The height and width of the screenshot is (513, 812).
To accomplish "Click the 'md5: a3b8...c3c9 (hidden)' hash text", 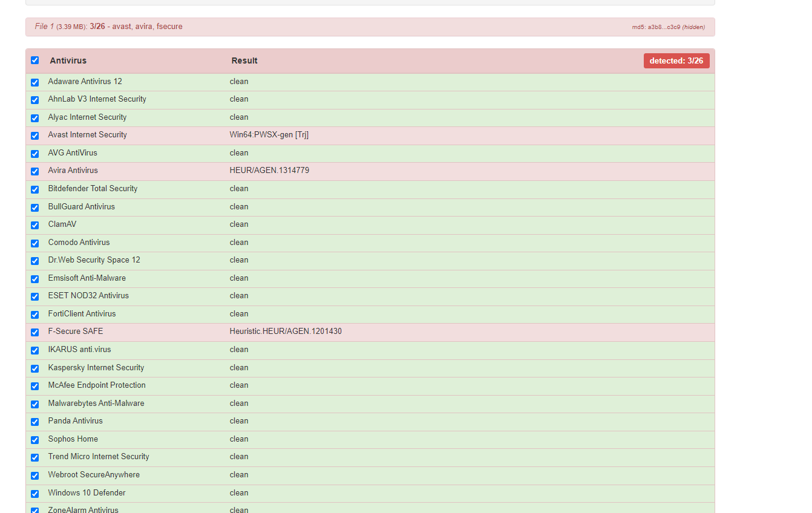I will [x=668, y=27].
